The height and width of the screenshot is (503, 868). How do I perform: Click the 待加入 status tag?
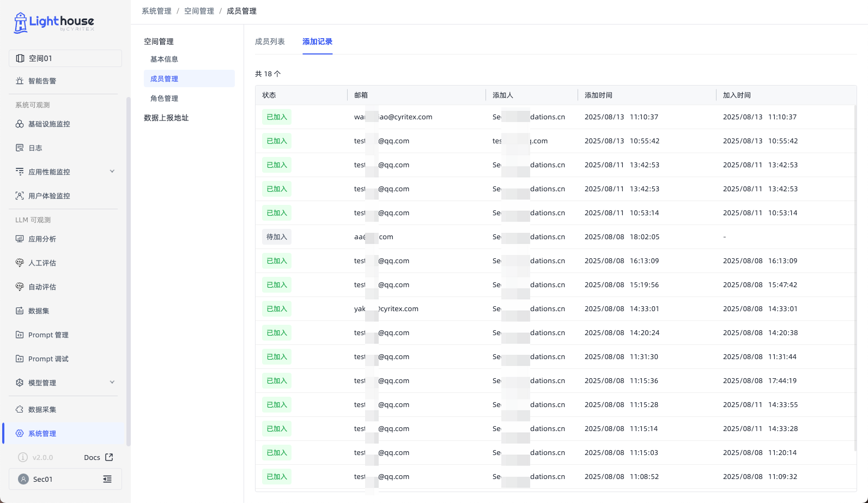click(x=277, y=237)
